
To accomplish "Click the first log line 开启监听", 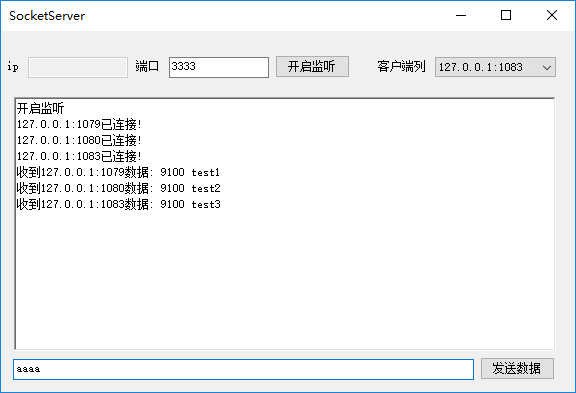I will pyautogui.click(x=40, y=108).
